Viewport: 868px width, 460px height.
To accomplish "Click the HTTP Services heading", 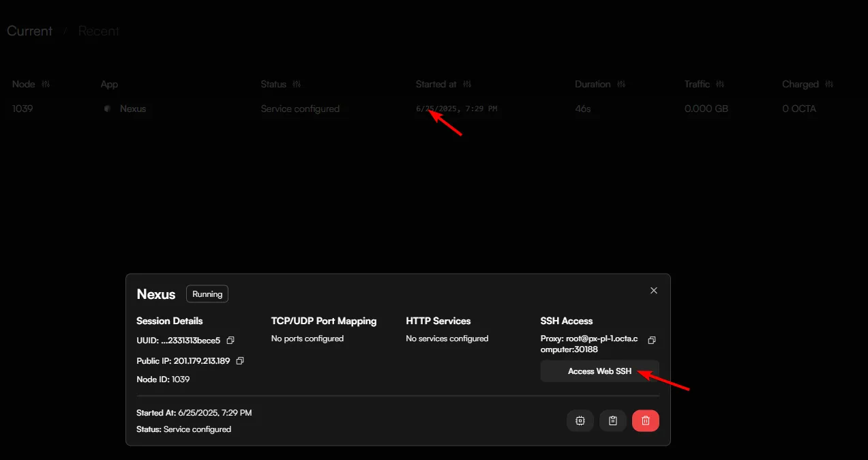I will point(438,321).
